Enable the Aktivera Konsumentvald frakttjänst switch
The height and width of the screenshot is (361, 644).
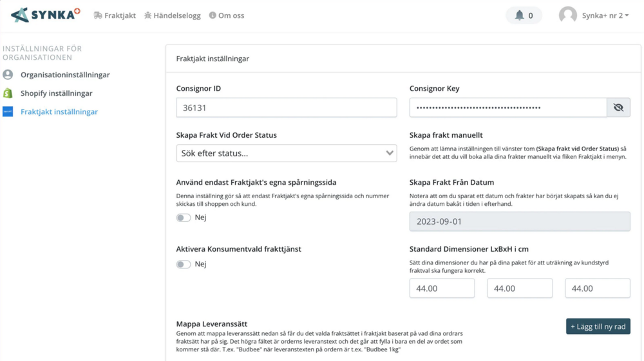pyautogui.click(x=184, y=264)
